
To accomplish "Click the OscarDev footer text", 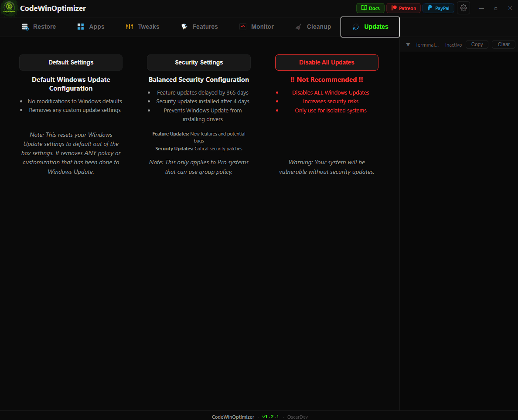I will [297, 417].
